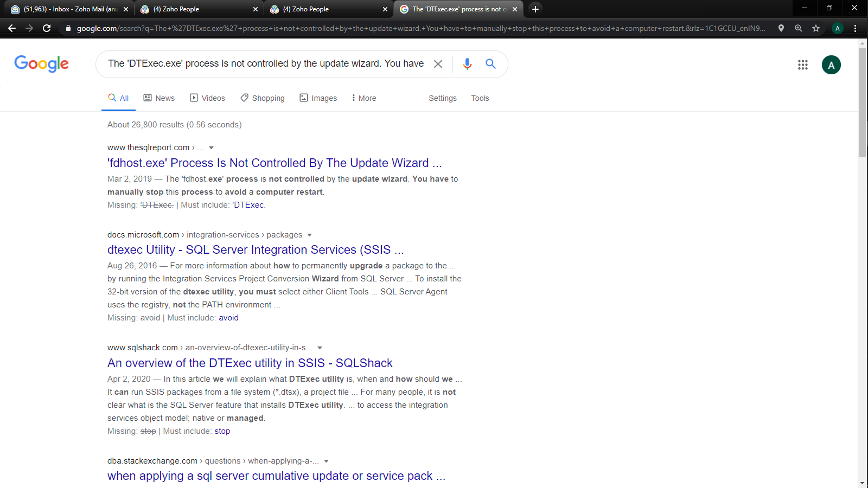868x488 pixels.
Task: Open search Settings
Action: pyautogui.click(x=443, y=98)
